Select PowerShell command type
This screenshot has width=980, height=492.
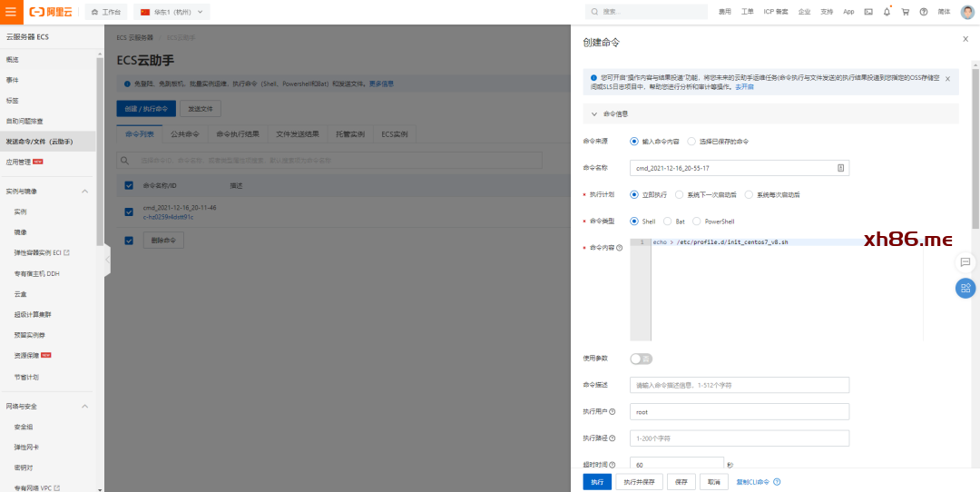point(697,221)
